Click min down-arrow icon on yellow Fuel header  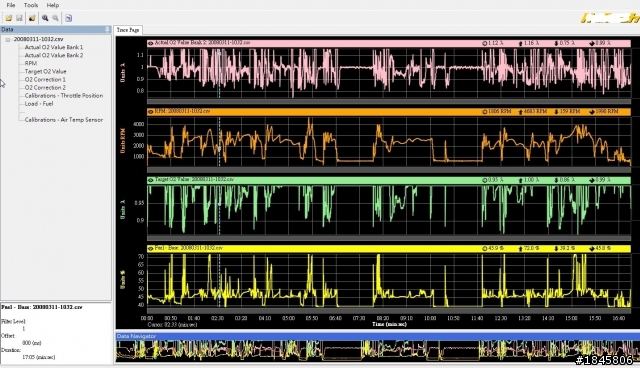point(556,248)
